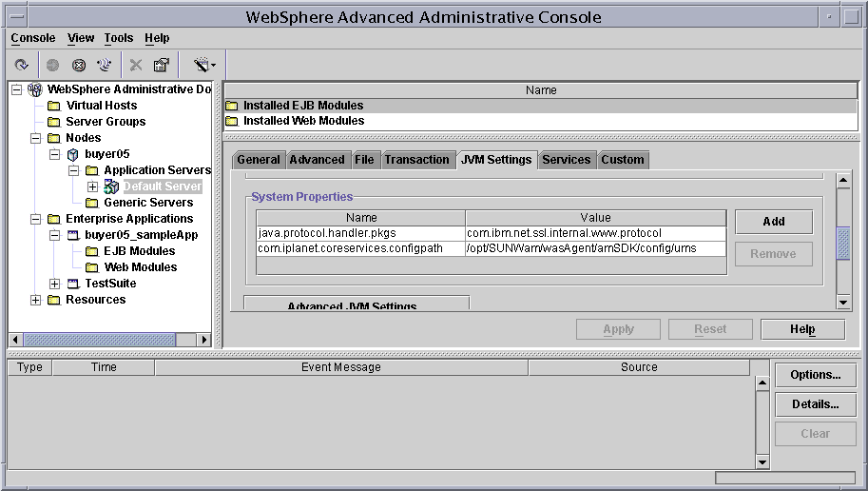Screen dimensions: 868x491
Task: Collapse the Enterprise Applications branch
Action: [x=35, y=219]
